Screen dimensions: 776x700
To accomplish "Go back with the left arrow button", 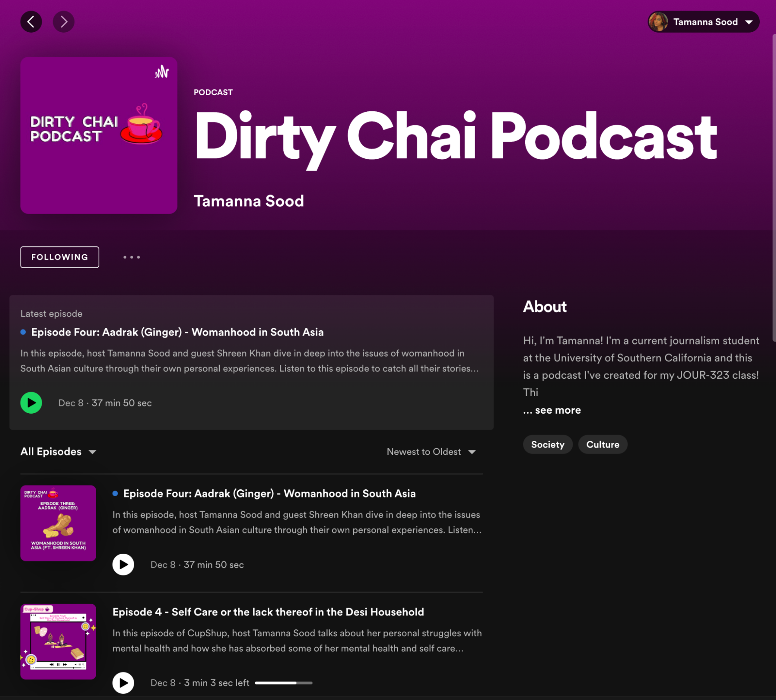I will [x=31, y=22].
